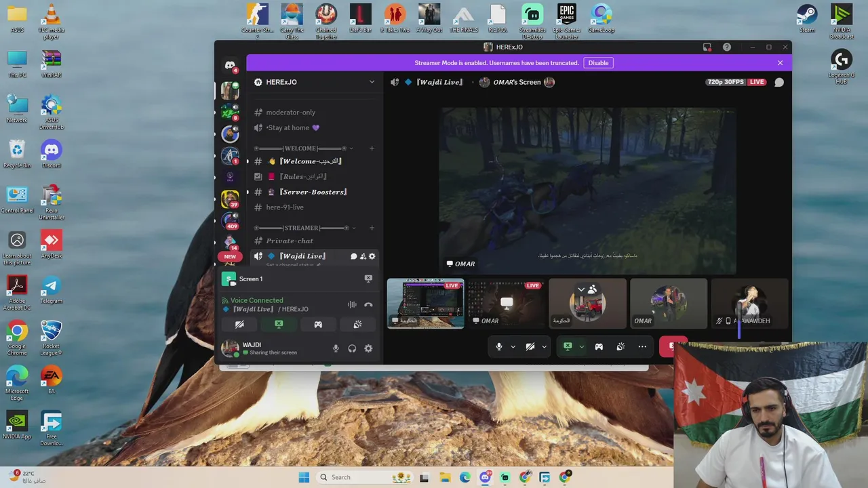Mute microphone next to WAJDI
This screenshot has width=868, height=488.
pos(336,348)
